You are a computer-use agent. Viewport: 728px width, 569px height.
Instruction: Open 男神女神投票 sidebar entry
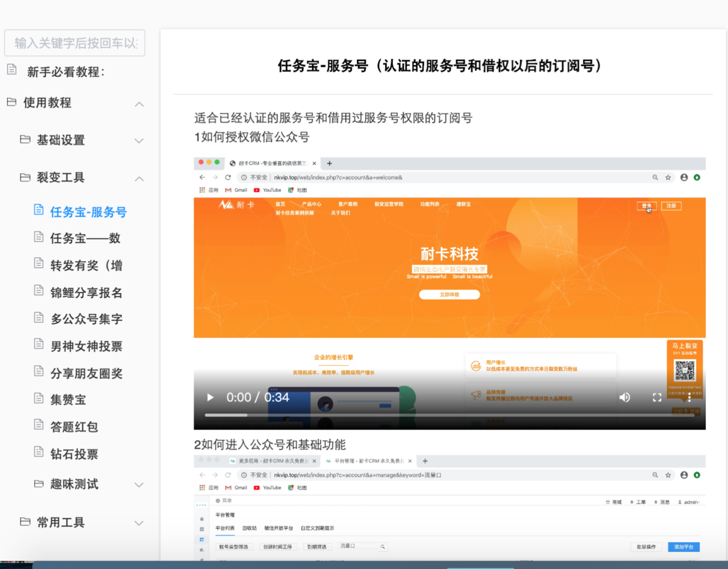[x=86, y=346]
